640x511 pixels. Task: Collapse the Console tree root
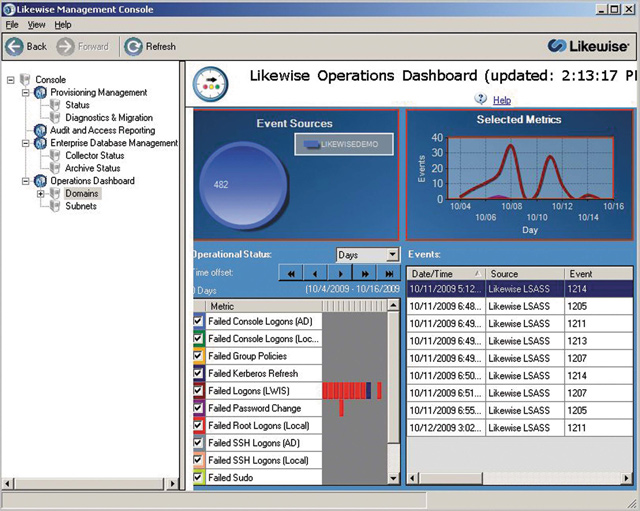11,80
